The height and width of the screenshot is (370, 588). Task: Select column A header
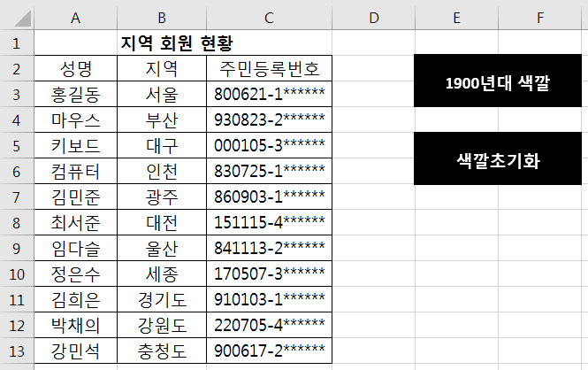76,18
